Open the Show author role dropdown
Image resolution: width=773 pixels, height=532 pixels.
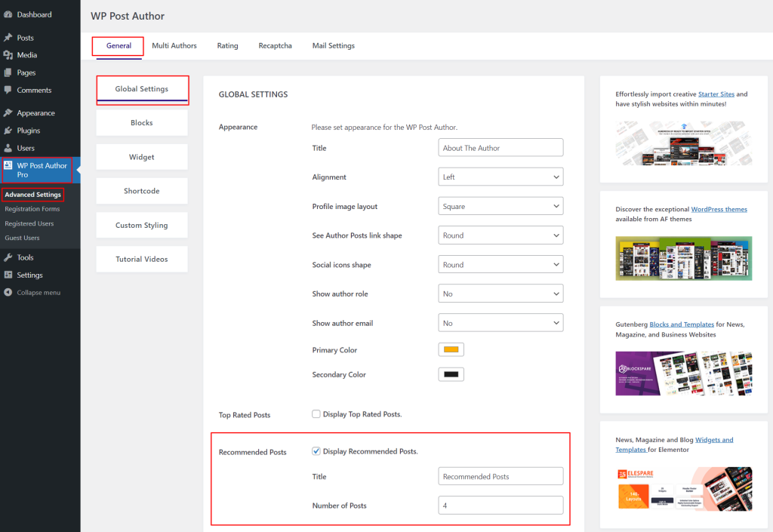[500, 294]
